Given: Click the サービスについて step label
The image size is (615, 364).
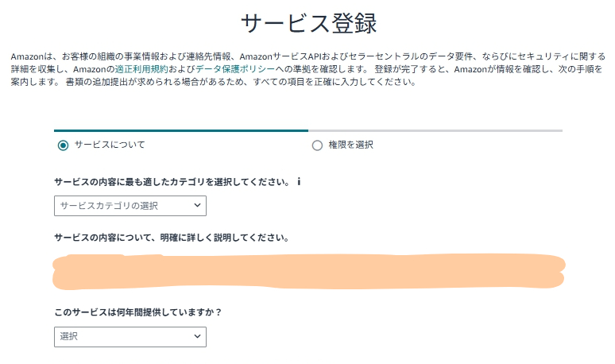Looking at the screenshot, I should [110, 145].
